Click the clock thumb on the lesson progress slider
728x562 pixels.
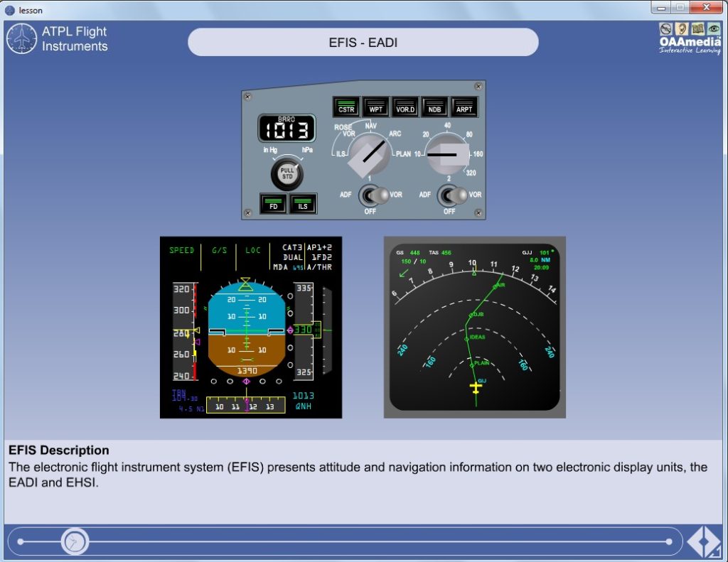(74, 541)
